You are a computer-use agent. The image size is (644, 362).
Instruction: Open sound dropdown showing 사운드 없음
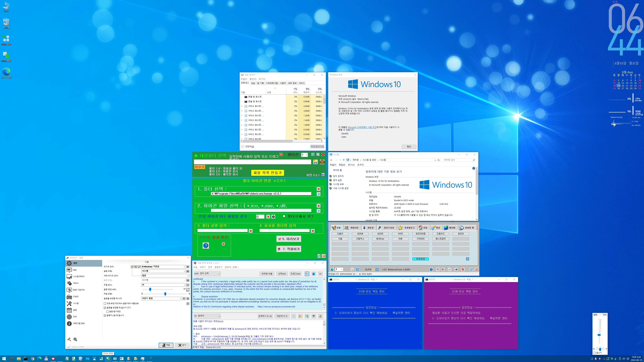click(x=162, y=298)
